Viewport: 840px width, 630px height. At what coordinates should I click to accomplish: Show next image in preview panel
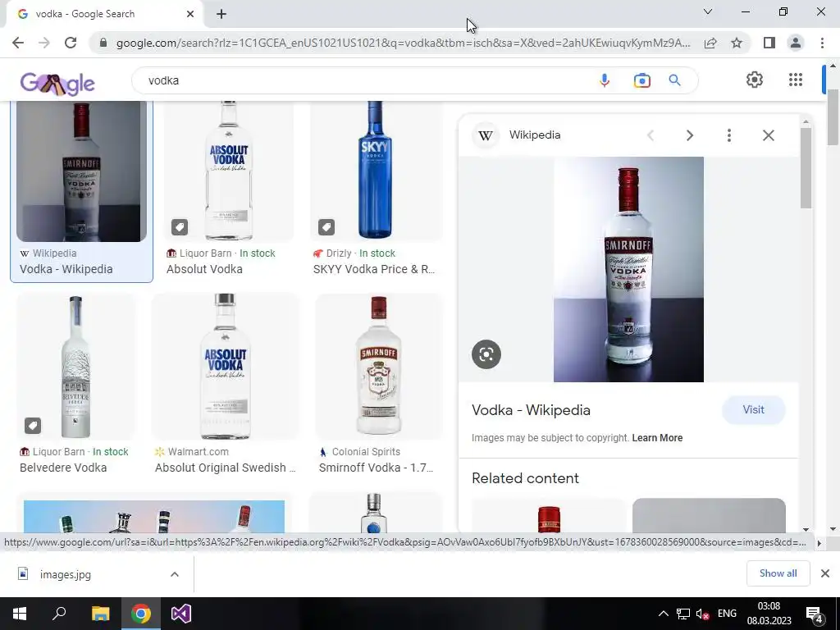point(690,135)
